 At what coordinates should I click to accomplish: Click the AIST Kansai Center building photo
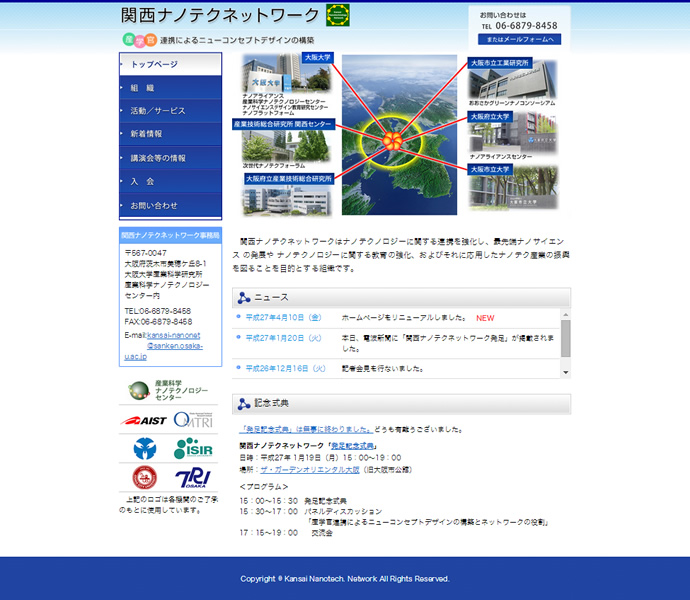285,146
